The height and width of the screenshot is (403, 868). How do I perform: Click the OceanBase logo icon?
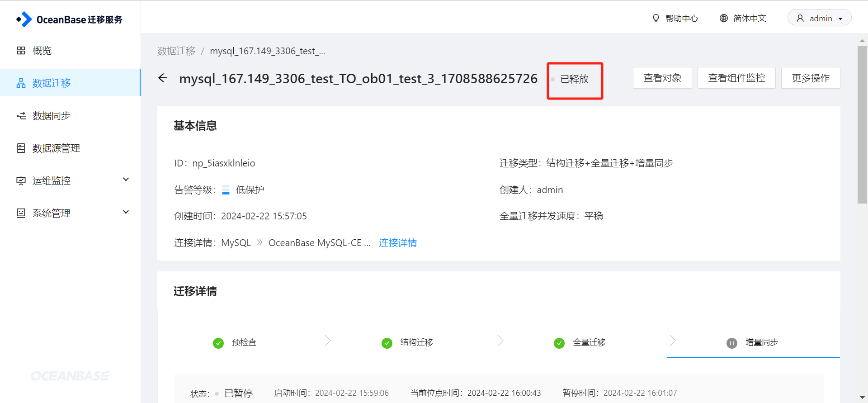point(24,19)
